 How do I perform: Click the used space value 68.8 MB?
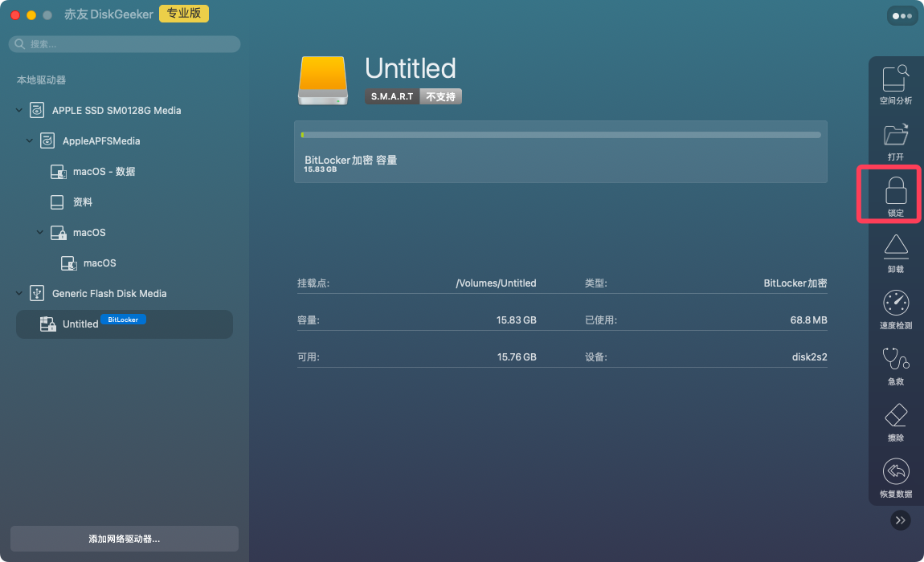point(808,320)
